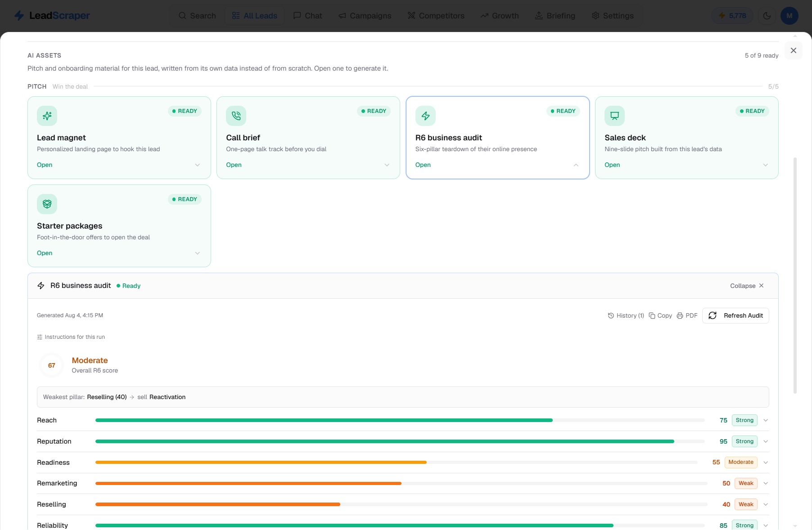This screenshot has width=812, height=530.
Task: Export the audit via PDF label
Action: point(691,316)
